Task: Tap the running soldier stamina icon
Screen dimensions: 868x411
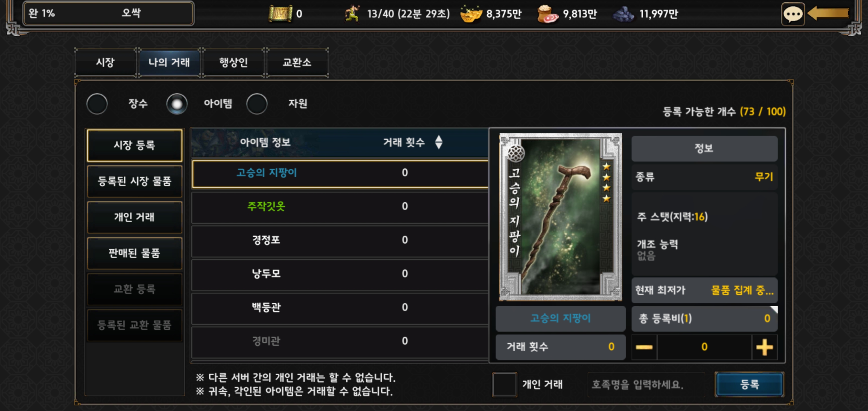Action: coord(352,13)
